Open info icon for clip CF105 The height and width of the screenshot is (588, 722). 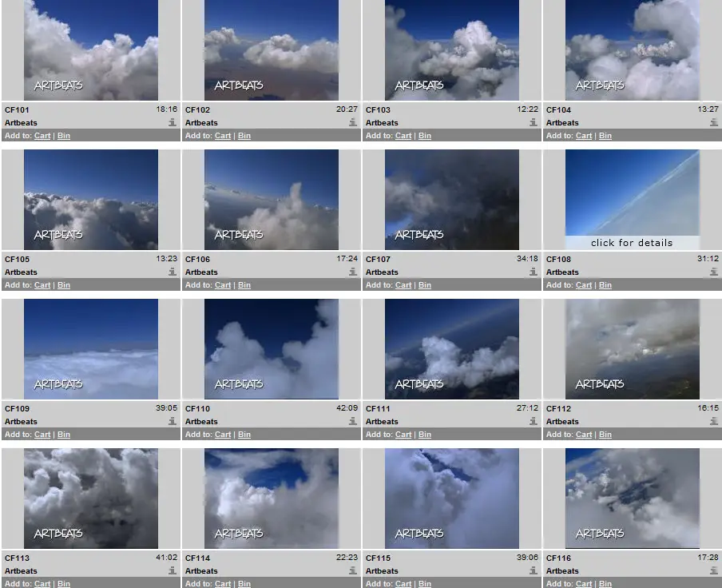173,272
